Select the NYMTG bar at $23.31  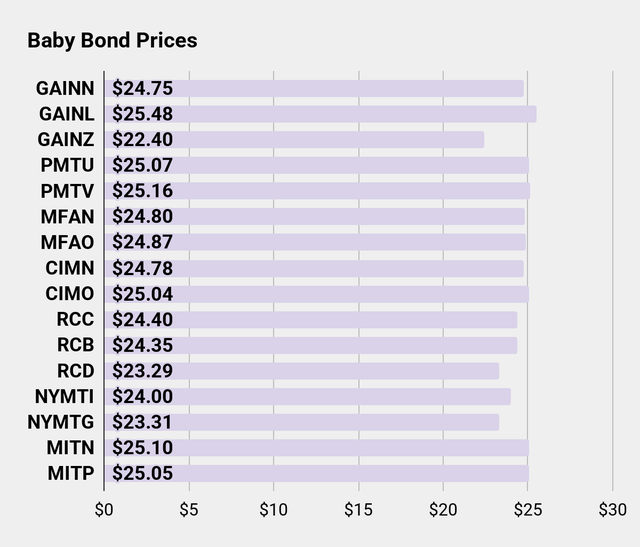pyautogui.click(x=302, y=422)
